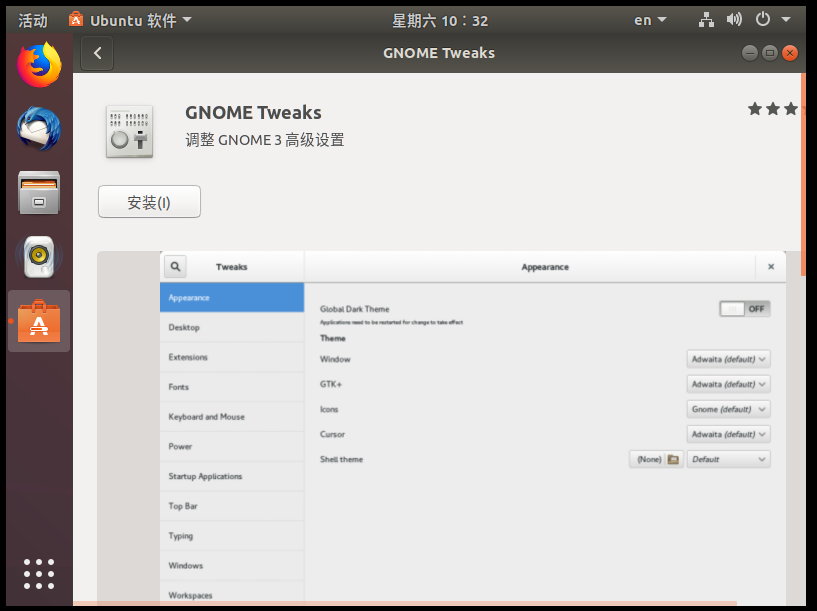
Task: Open the Ubuntu 软件 app menu
Action: coord(130,20)
